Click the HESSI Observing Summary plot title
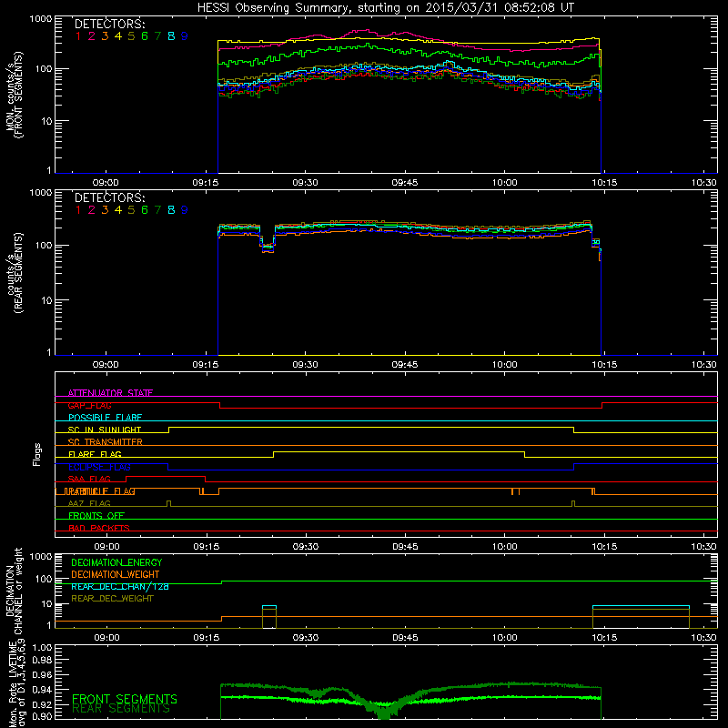The image size is (728, 728). click(385, 8)
